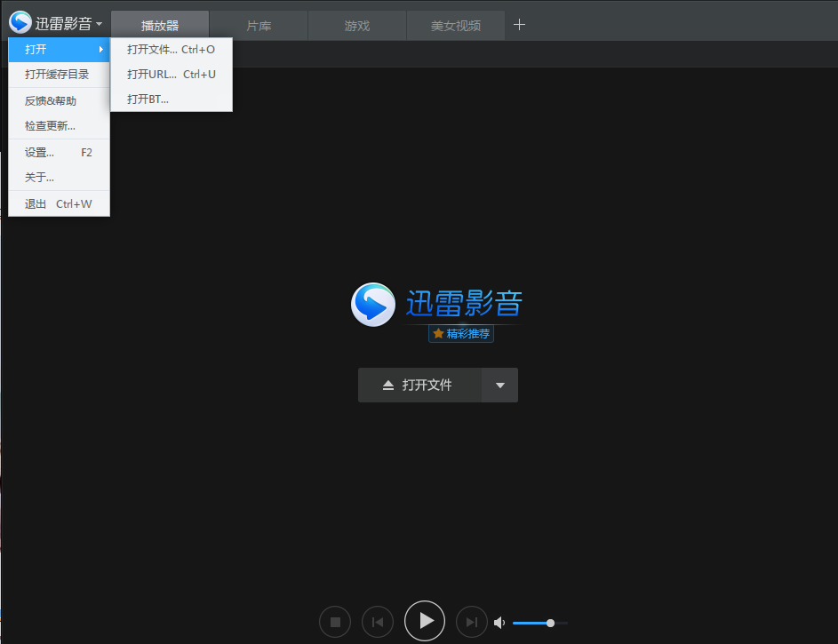838x644 pixels.
Task: Open the 游戏 tab
Action: pos(357,26)
